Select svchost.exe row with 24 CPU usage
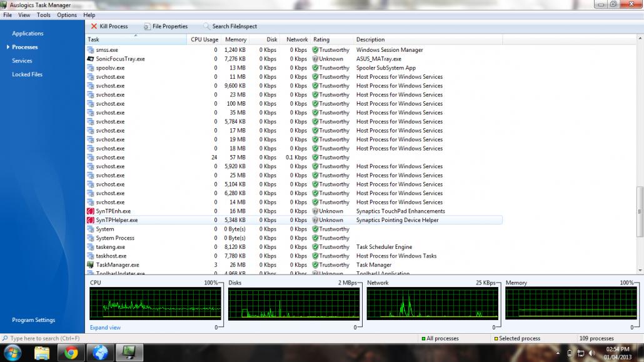Screen dimensions: 644x362 (294, 158)
